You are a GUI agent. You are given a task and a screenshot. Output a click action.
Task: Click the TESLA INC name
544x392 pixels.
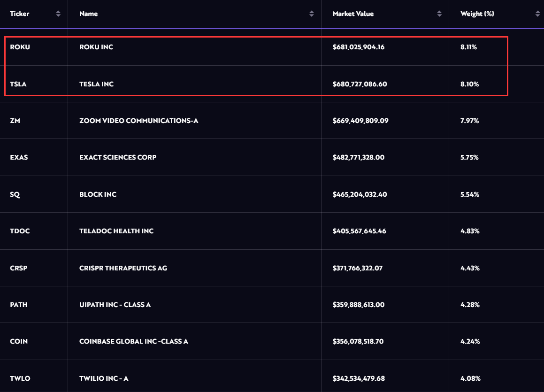pyautogui.click(x=97, y=84)
